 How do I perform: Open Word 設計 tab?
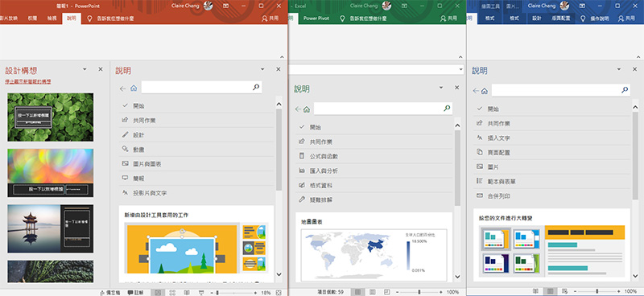(537, 18)
